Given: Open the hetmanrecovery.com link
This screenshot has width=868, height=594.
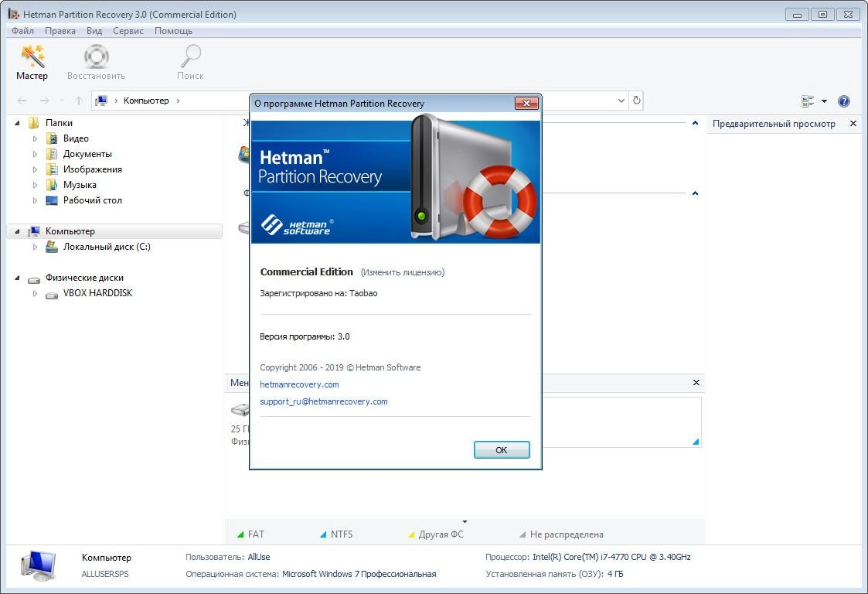Looking at the screenshot, I should (299, 384).
